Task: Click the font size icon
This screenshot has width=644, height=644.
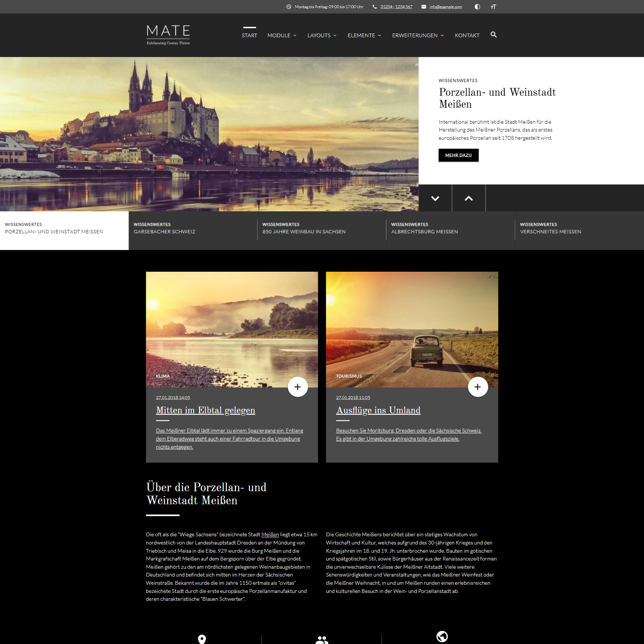Action: [493, 7]
